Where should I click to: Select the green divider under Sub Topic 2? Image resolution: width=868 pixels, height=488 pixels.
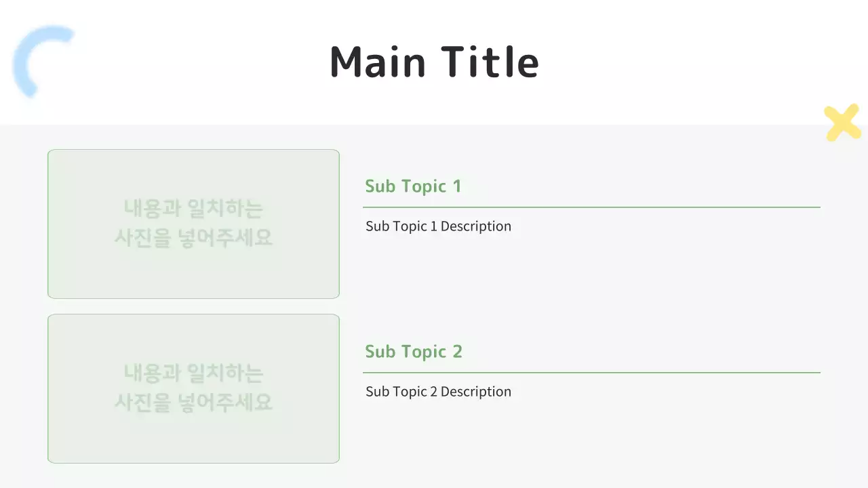(x=591, y=372)
